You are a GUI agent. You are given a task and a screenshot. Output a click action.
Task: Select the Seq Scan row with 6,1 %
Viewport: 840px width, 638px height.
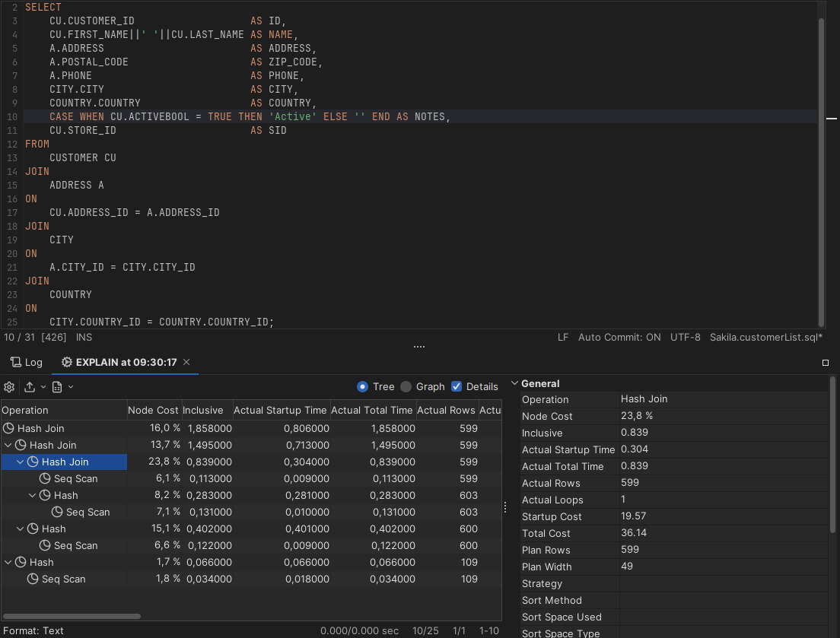76,478
